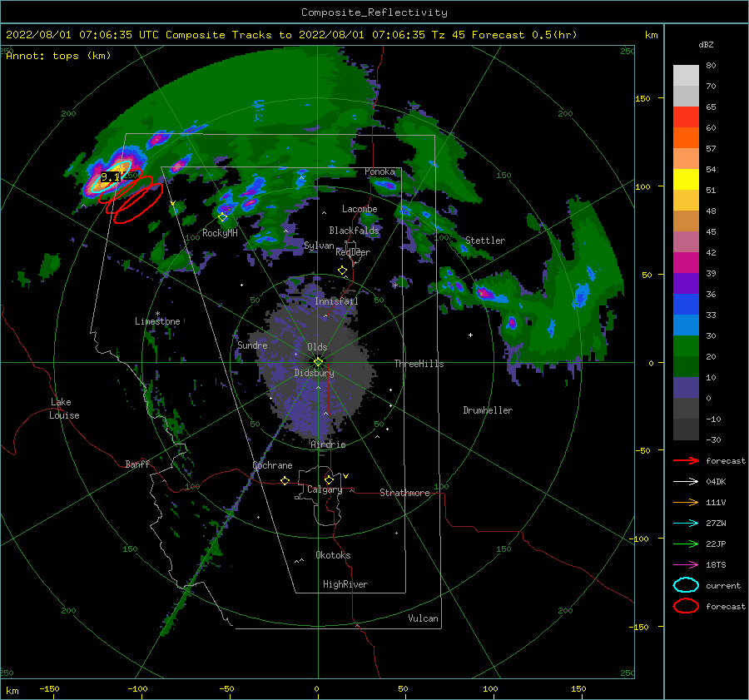Click the Banff town label
The image size is (749, 700).
point(137,464)
